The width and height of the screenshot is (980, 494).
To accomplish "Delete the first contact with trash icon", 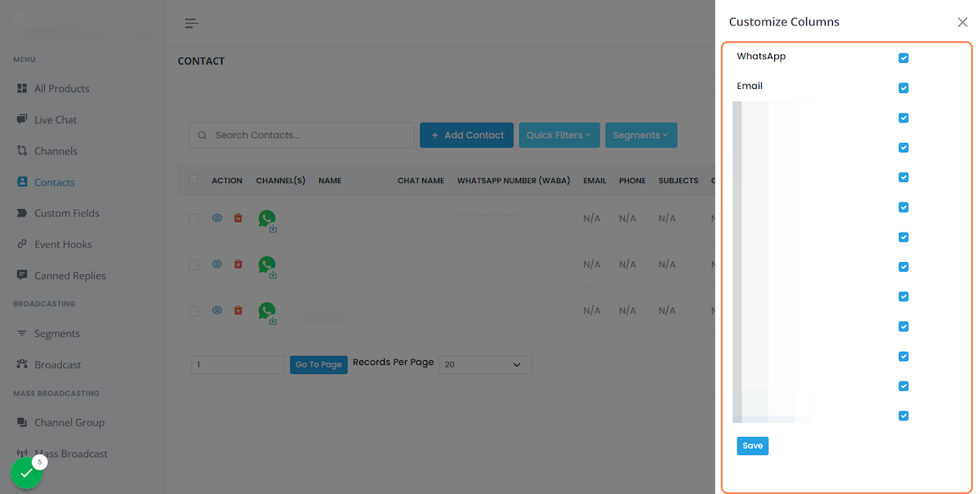I will point(238,218).
